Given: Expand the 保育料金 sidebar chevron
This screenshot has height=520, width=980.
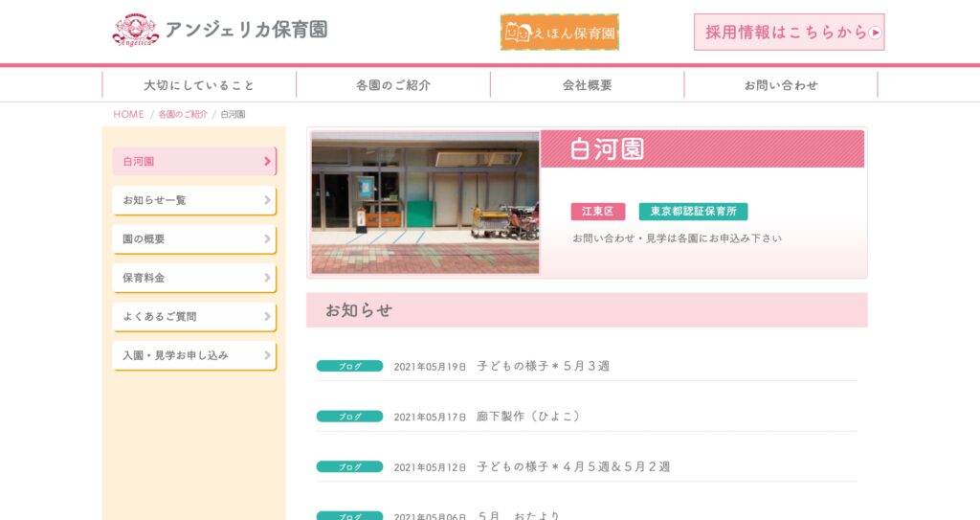Looking at the screenshot, I should (268, 278).
